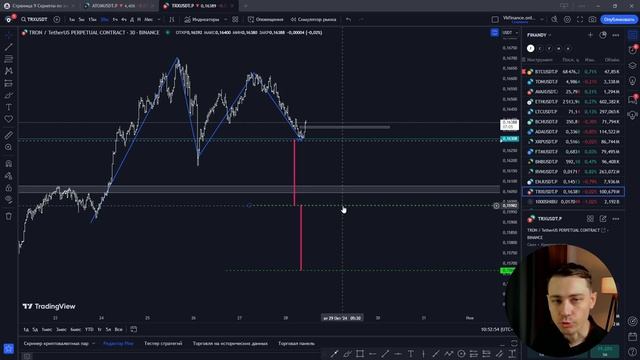Image resolution: width=640 pixels, height=360 pixels.
Task: Open the TRXUSDT symbol search
Action: click(x=35, y=20)
